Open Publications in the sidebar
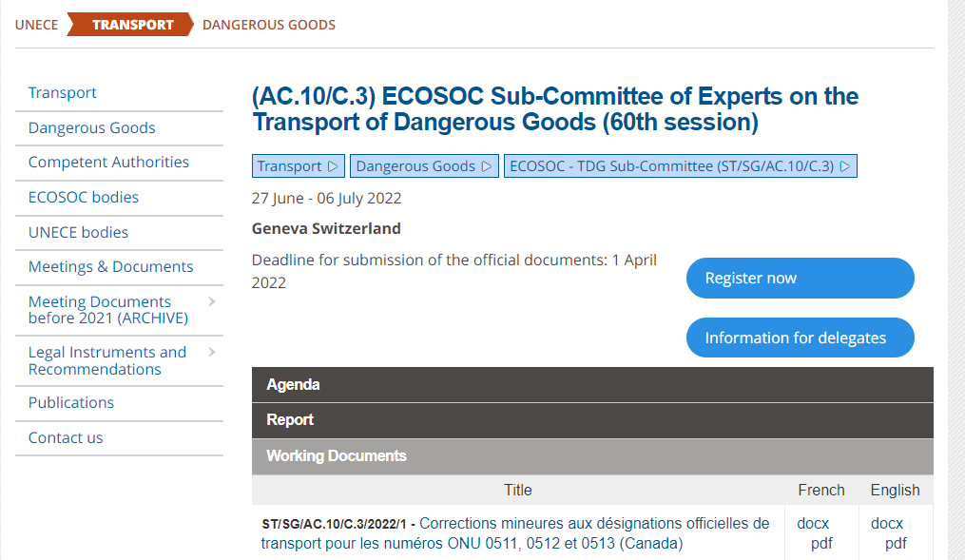Screen dimensions: 965x560 (x=71, y=403)
